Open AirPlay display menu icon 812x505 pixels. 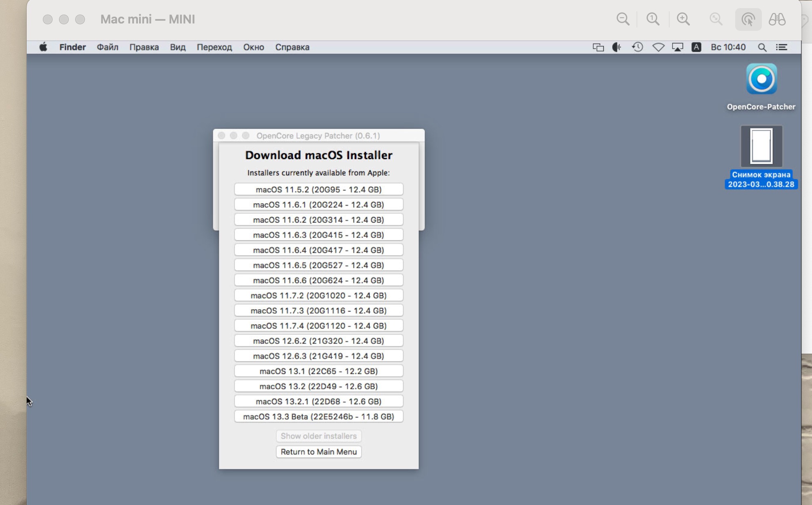tap(677, 47)
